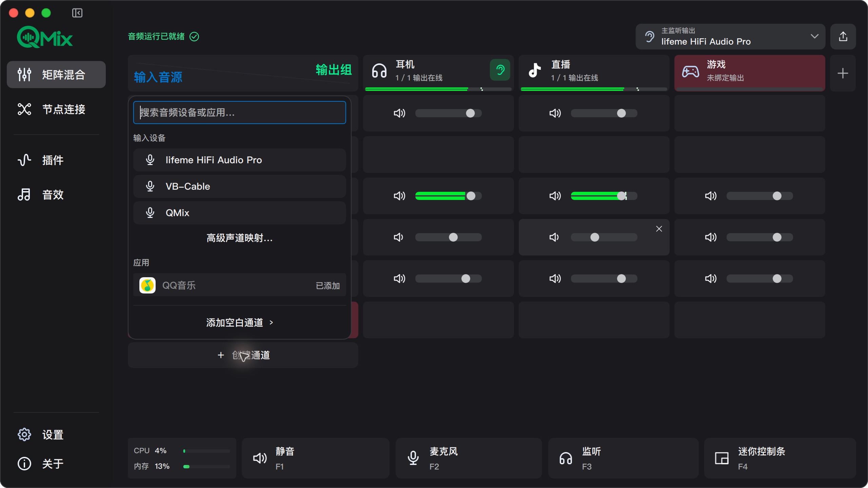868x488 pixels.
Task: Click the green check status icon
Action: click(x=194, y=37)
